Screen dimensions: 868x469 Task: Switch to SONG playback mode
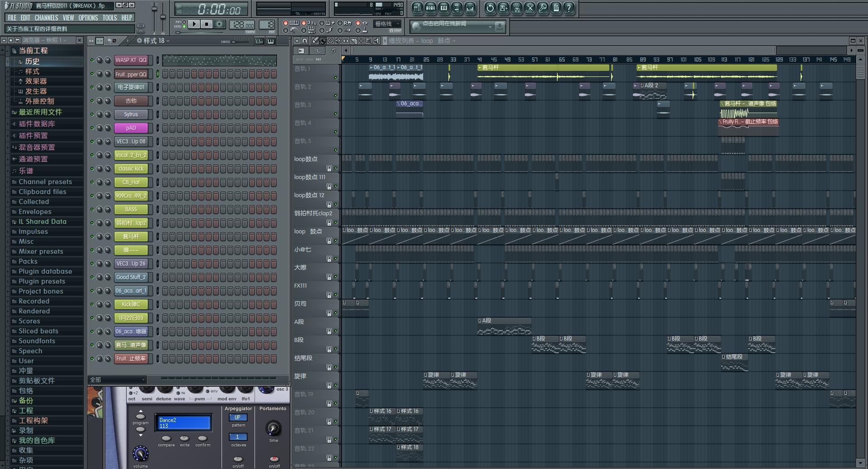(184, 26)
